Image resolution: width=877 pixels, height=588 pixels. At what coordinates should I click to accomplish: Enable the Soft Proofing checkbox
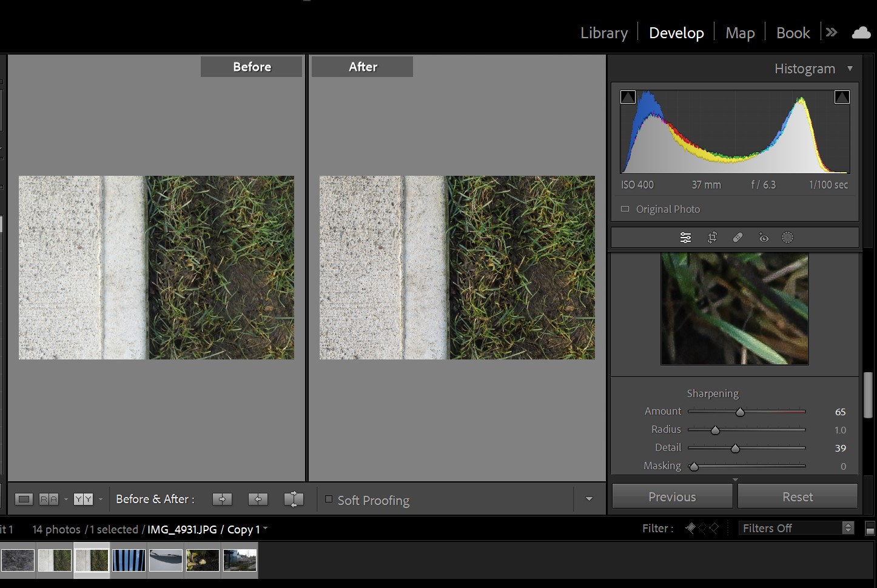(x=329, y=499)
